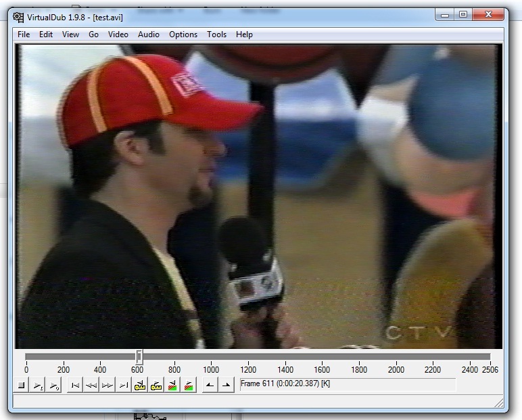This screenshot has width=522, height=420.
Task: Maximize the VirtualDub window
Action: coord(463,15)
